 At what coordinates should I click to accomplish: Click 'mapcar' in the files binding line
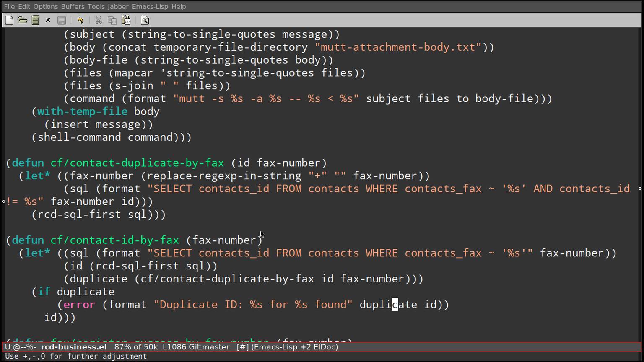[134, 73]
